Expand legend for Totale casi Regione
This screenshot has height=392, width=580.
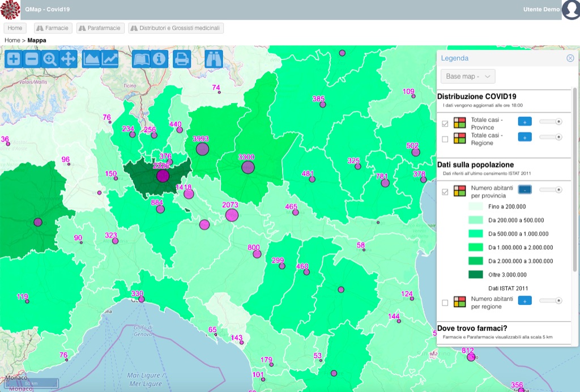[x=524, y=137]
